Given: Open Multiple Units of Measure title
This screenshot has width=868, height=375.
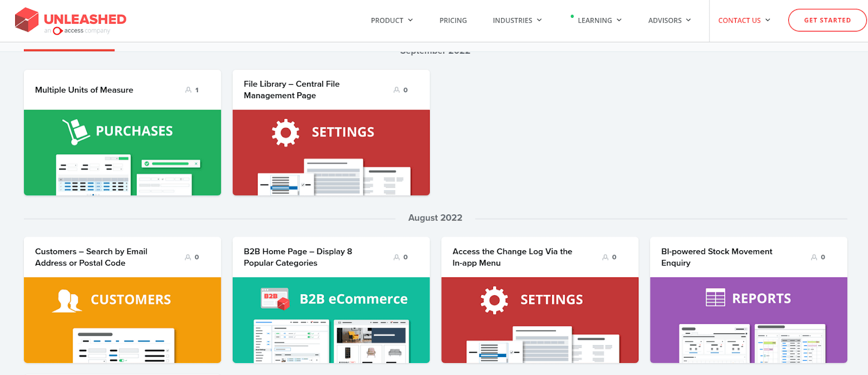Looking at the screenshot, I should coord(84,90).
